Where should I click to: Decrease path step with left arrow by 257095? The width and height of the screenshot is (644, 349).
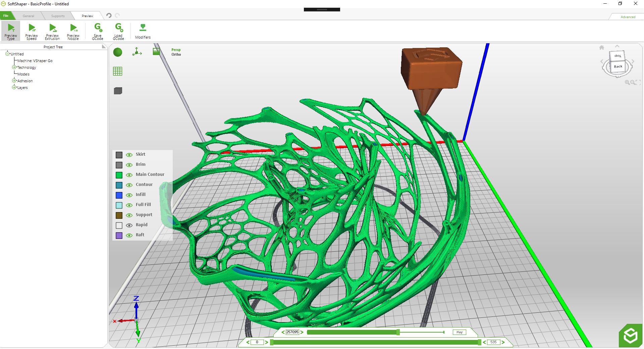coord(283,332)
